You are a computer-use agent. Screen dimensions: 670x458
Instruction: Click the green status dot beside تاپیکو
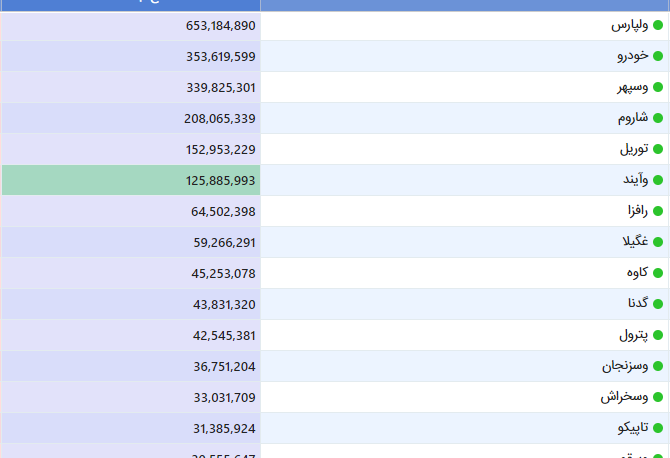point(658,428)
